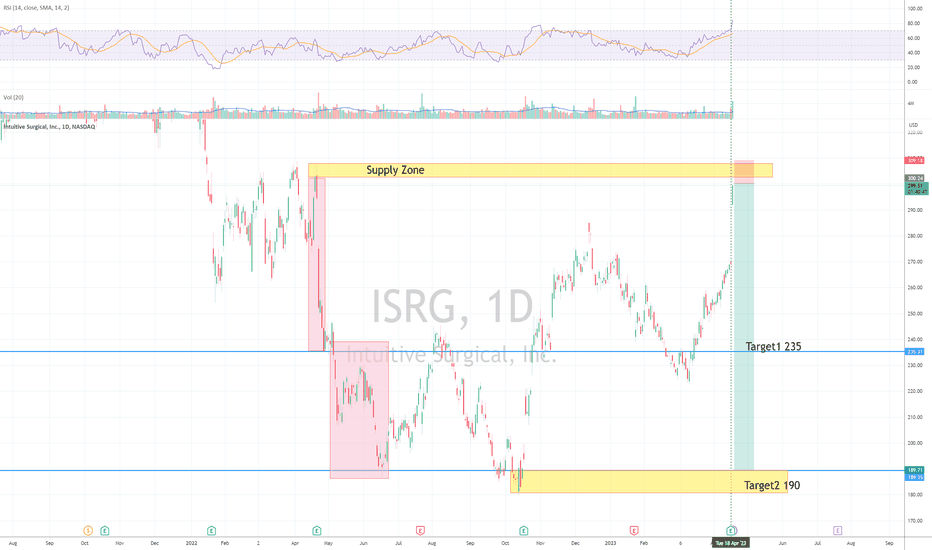Click the 170.00 price scale value
The height and width of the screenshot is (550, 932).
(x=915, y=521)
